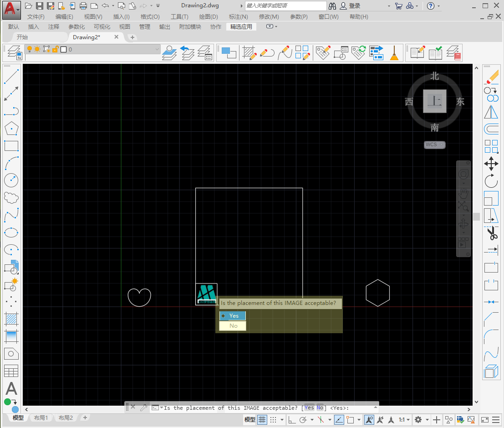
Task: Open the Layer Properties manager icon
Action: [x=15, y=52]
